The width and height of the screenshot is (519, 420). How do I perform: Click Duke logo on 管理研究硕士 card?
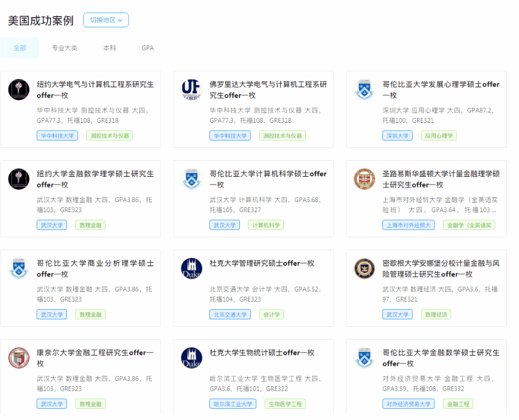(192, 268)
